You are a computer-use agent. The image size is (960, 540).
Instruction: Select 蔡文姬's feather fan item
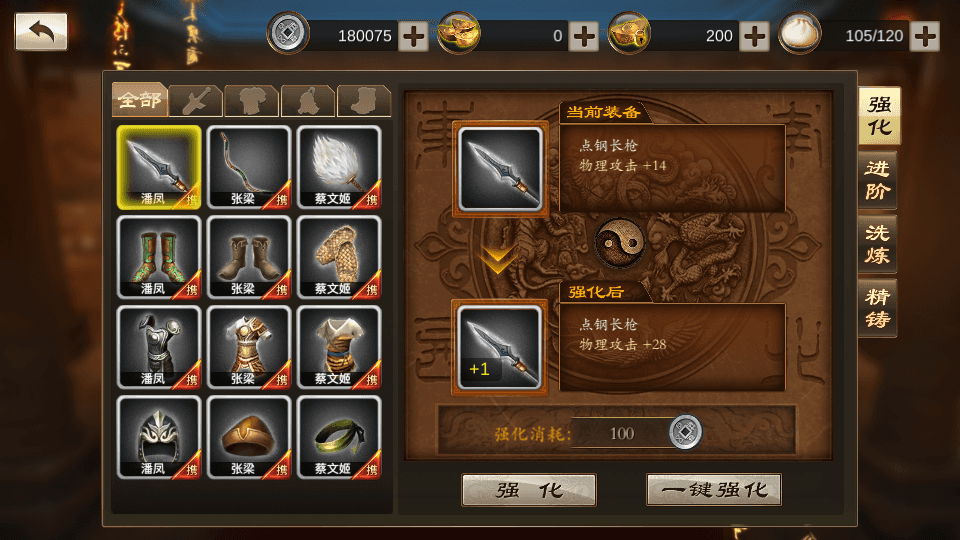[x=339, y=167]
